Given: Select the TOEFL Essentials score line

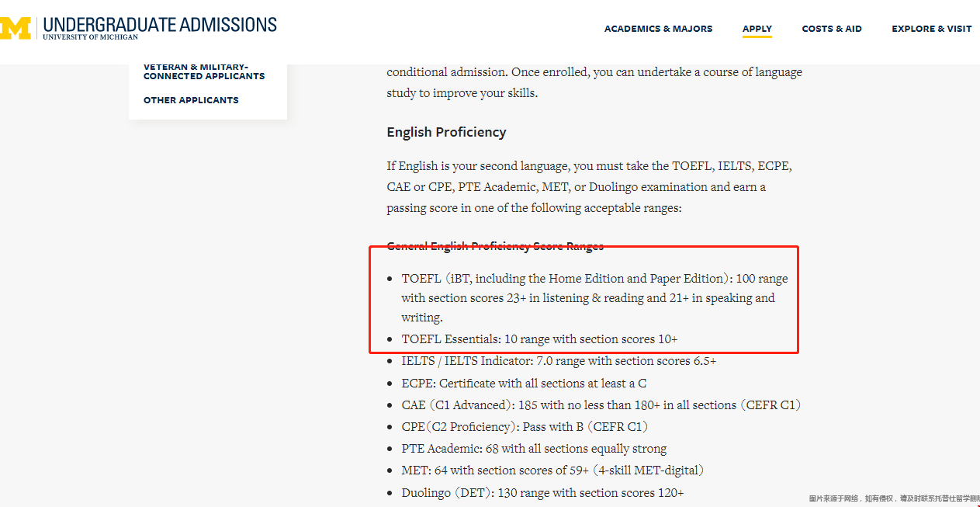Looking at the screenshot, I should click(x=539, y=339).
